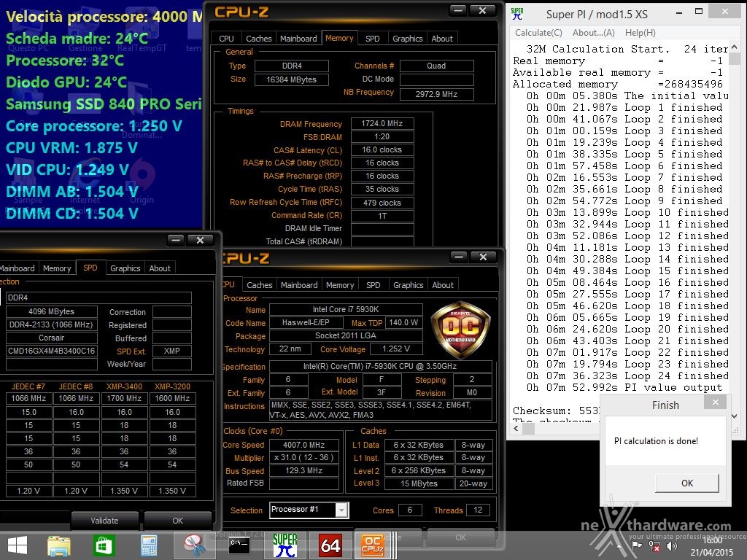Click the FSB:DRAM 1:20 value
This screenshot has width=747, height=560.
382,136
